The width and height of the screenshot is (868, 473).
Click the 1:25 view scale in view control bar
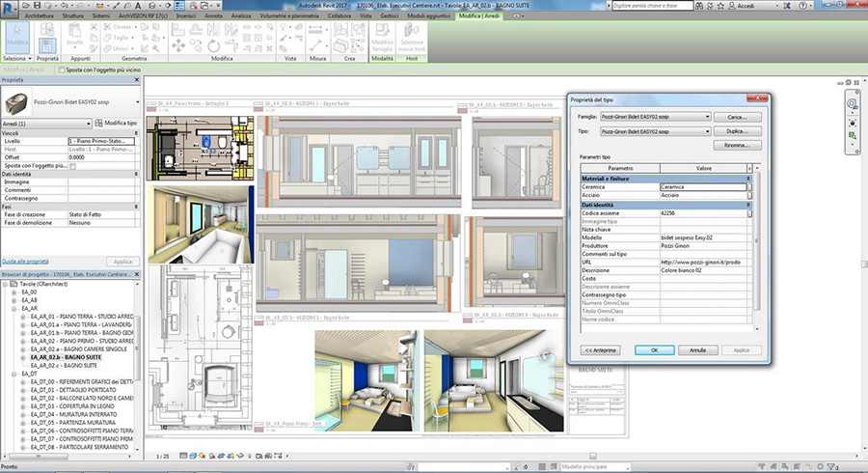pyautogui.click(x=162, y=457)
